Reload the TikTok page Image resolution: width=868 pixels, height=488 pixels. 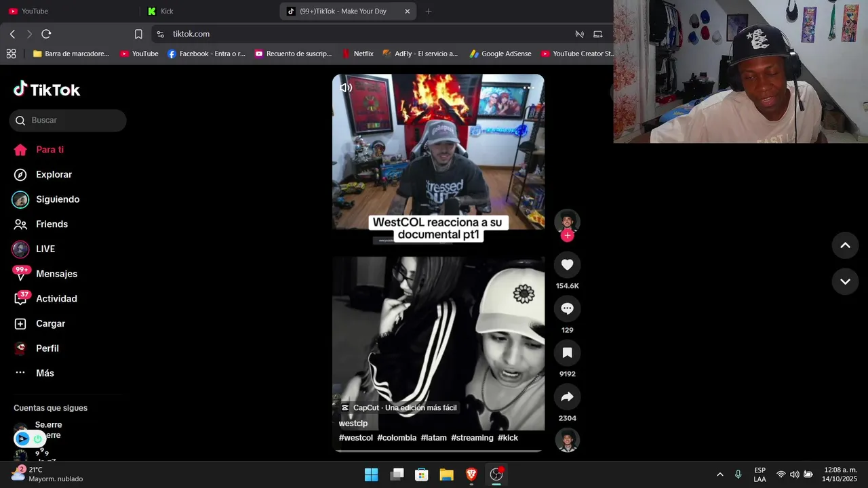pyautogui.click(x=46, y=34)
